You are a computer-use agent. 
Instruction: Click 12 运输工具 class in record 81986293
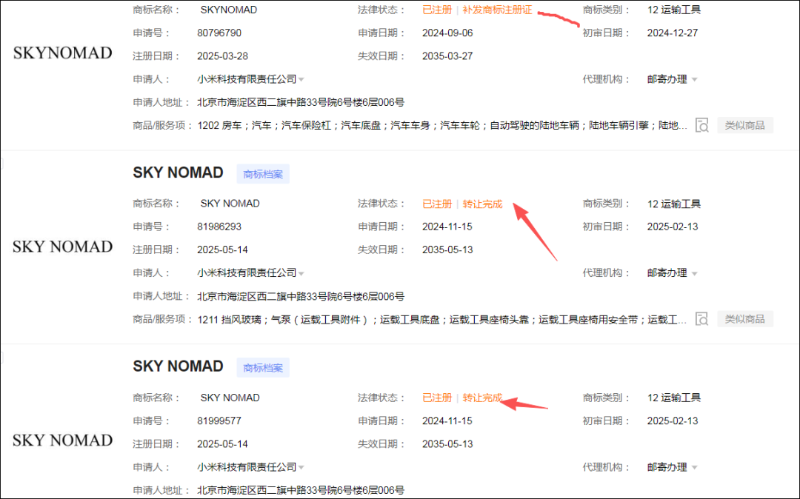(x=673, y=204)
